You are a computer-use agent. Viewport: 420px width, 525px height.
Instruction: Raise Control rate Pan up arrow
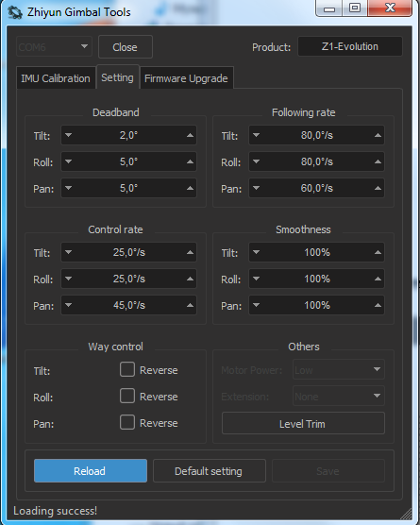tap(190, 305)
